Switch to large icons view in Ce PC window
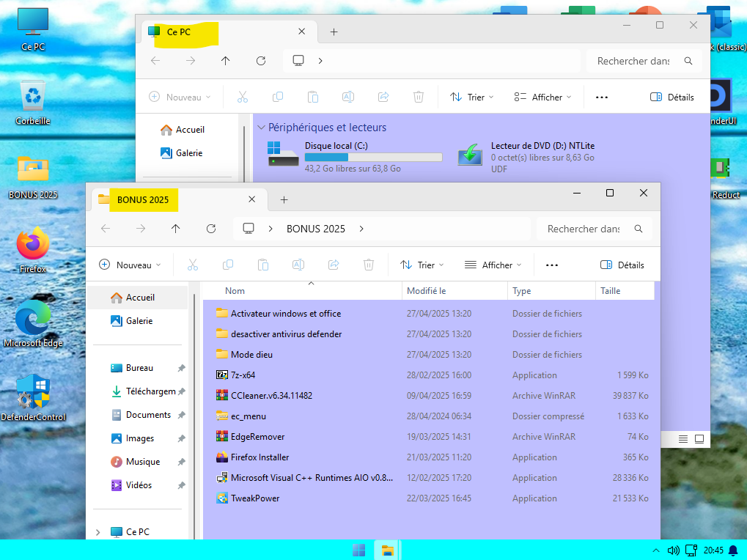Image resolution: width=747 pixels, height=560 pixels. tap(699, 439)
